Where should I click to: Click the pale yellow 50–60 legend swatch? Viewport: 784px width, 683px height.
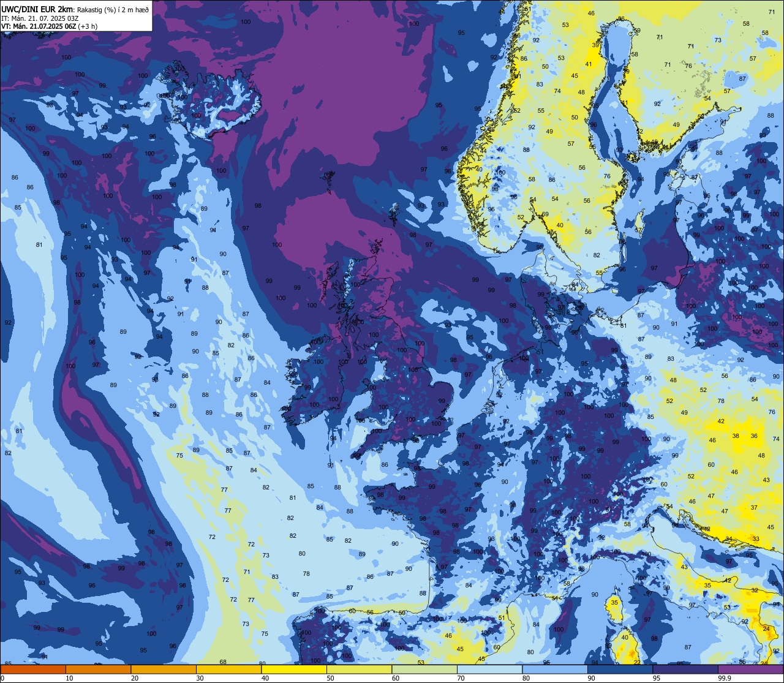[x=359, y=669]
